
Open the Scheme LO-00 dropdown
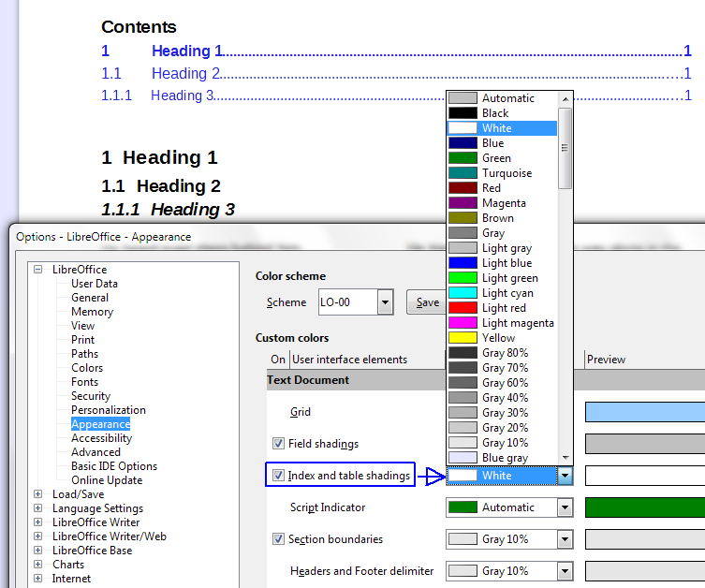pos(385,302)
